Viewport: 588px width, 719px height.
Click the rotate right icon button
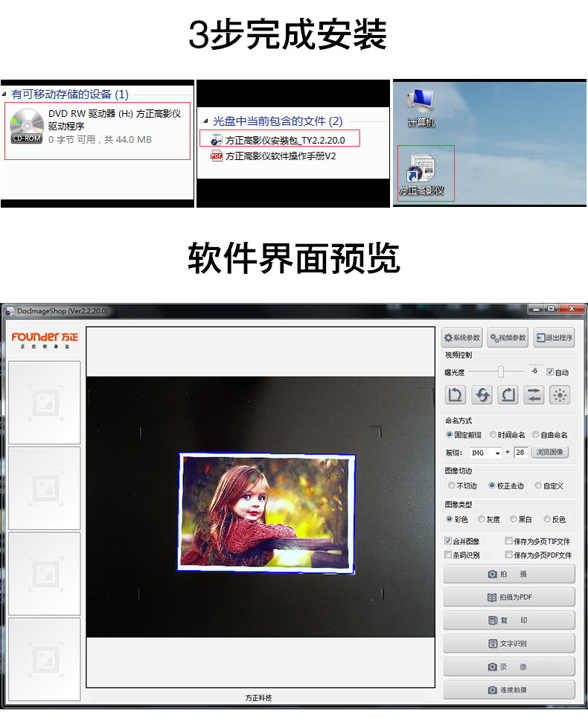(508, 394)
